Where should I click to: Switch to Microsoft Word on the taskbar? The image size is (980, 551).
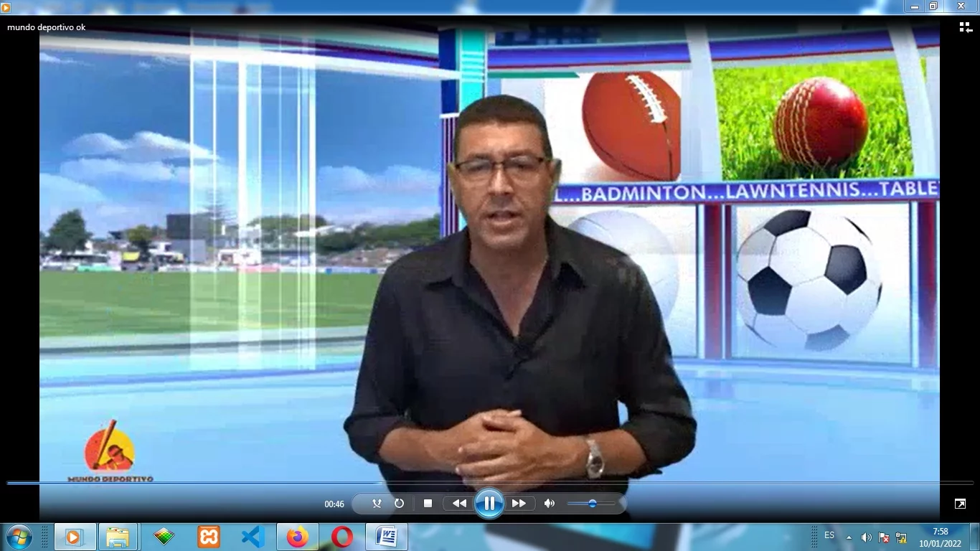tap(387, 537)
